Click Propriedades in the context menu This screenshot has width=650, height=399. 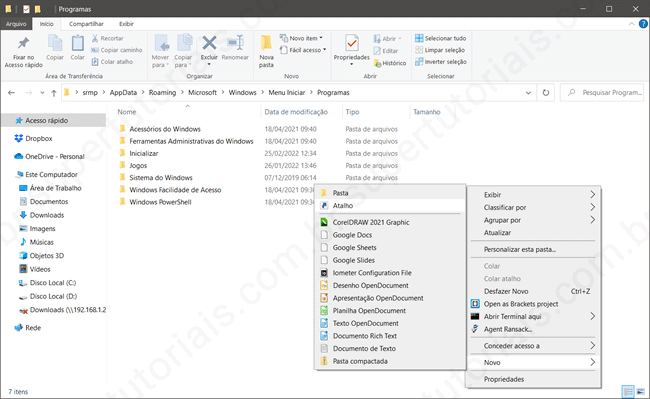pos(534,380)
